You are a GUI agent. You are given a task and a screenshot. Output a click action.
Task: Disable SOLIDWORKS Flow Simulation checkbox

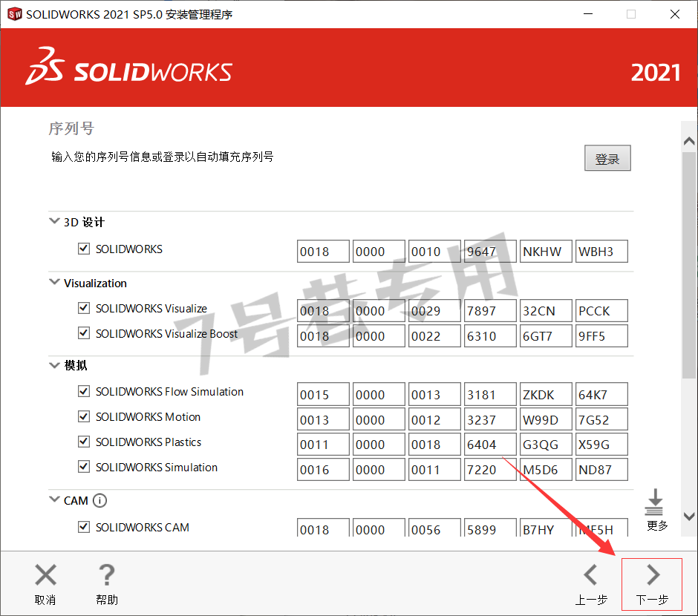[84, 391]
